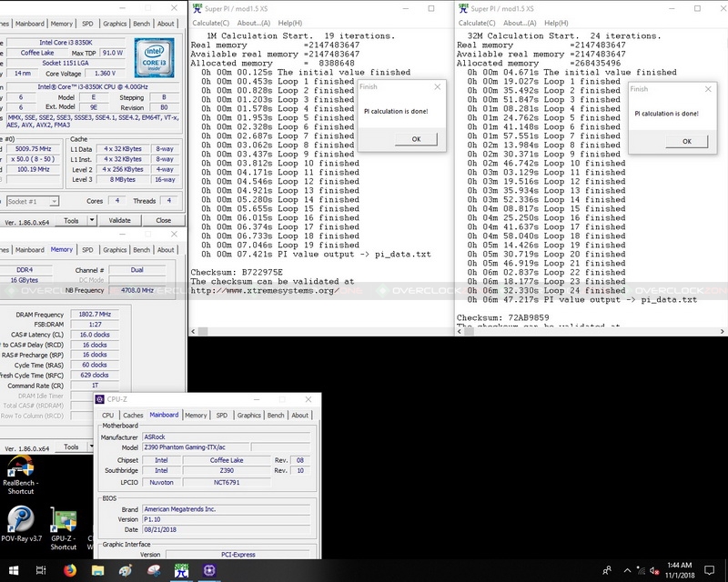The image size is (728, 582).
Task: Open the Socket #1 processor selection dropdown
Action: (x=30, y=201)
